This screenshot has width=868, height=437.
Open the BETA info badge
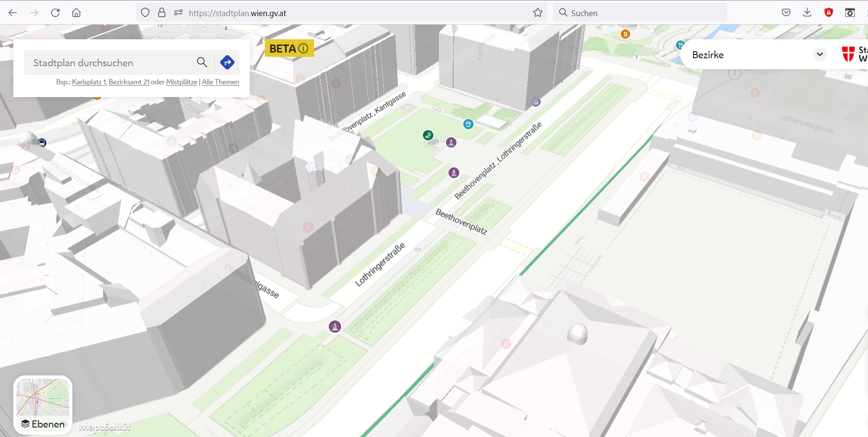coord(289,48)
